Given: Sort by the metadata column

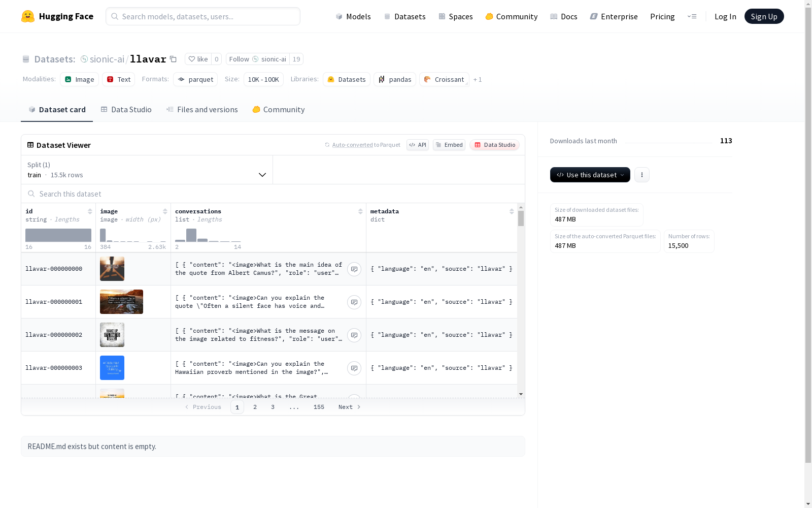Looking at the screenshot, I should point(512,211).
